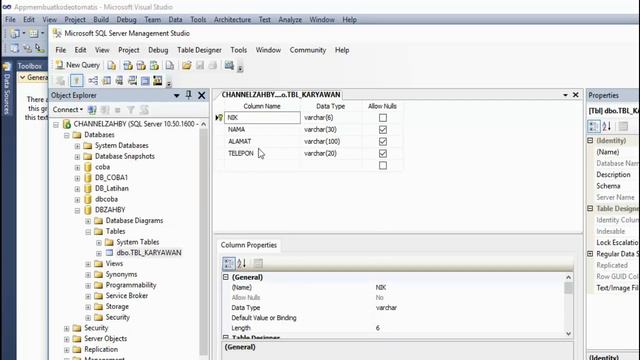Select the Column Properties tab
Image resolution: width=640 pixels, height=360 pixels.
pos(249,245)
